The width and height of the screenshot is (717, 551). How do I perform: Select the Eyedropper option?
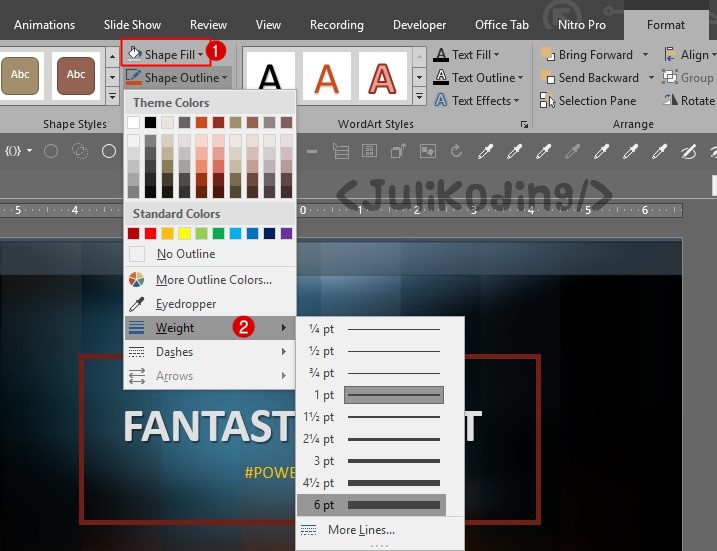(210, 304)
